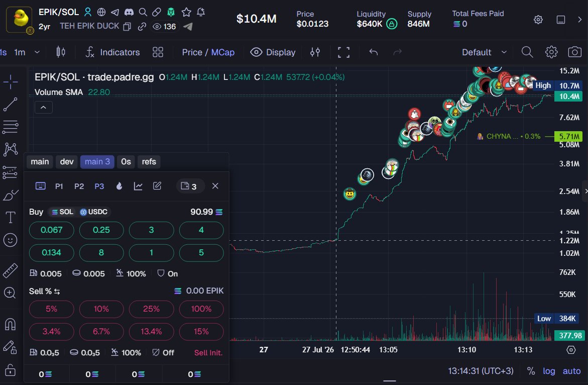Open the chart layout grid icon
This screenshot has width=588, height=385.
158,52
